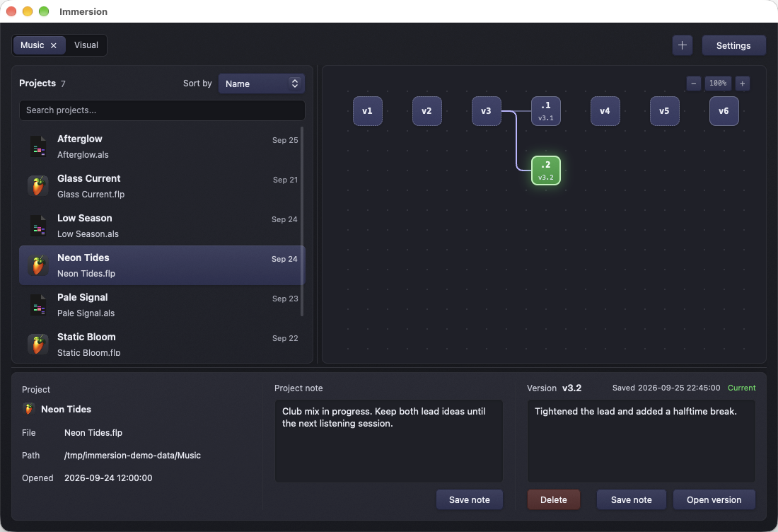
Task: Save the project note
Action: point(470,499)
